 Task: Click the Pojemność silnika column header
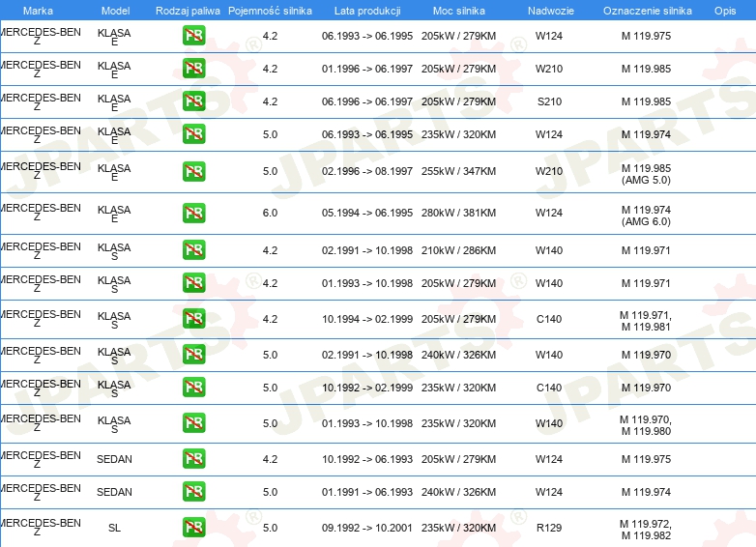point(270,11)
